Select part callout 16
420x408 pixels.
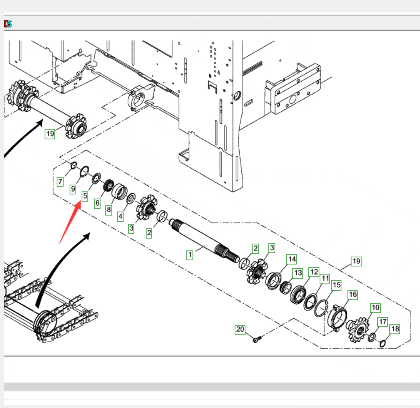(353, 295)
